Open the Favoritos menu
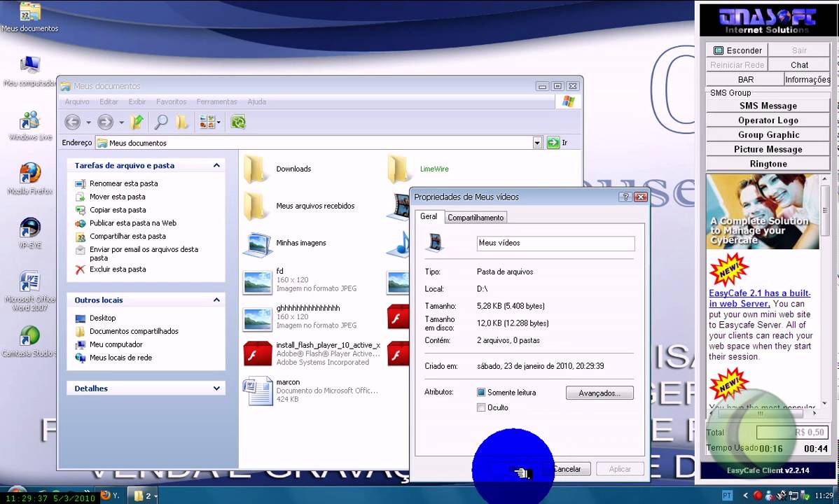The width and height of the screenshot is (839, 504). point(171,101)
